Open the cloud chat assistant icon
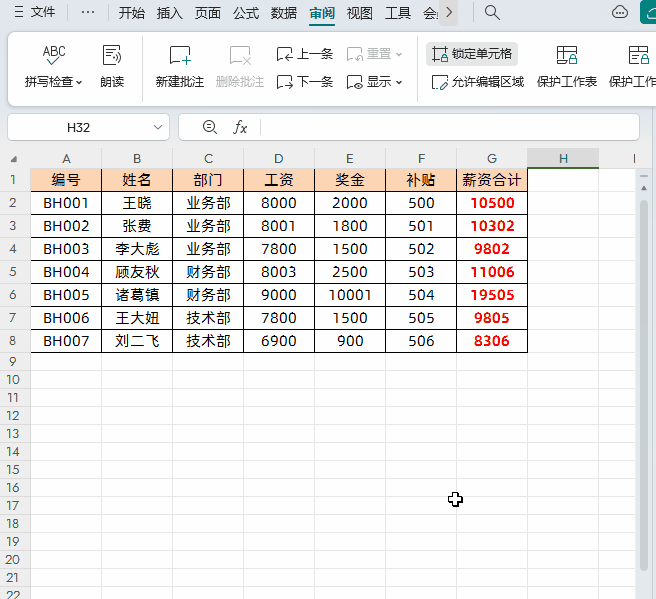The width and height of the screenshot is (656, 599). click(x=620, y=13)
